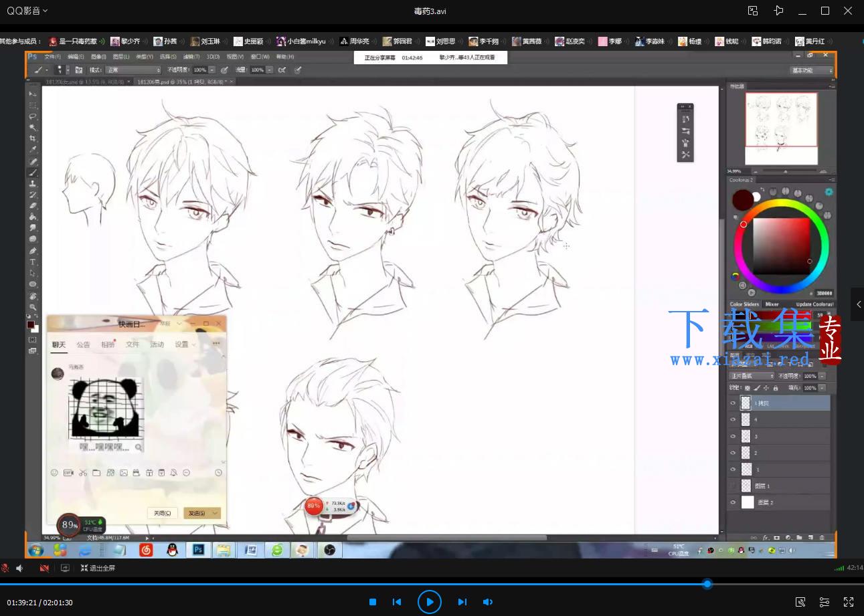Viewport: 864px width, 616px height.
Task: Click the video progress bar handle
Action: [x=707, y=584]
